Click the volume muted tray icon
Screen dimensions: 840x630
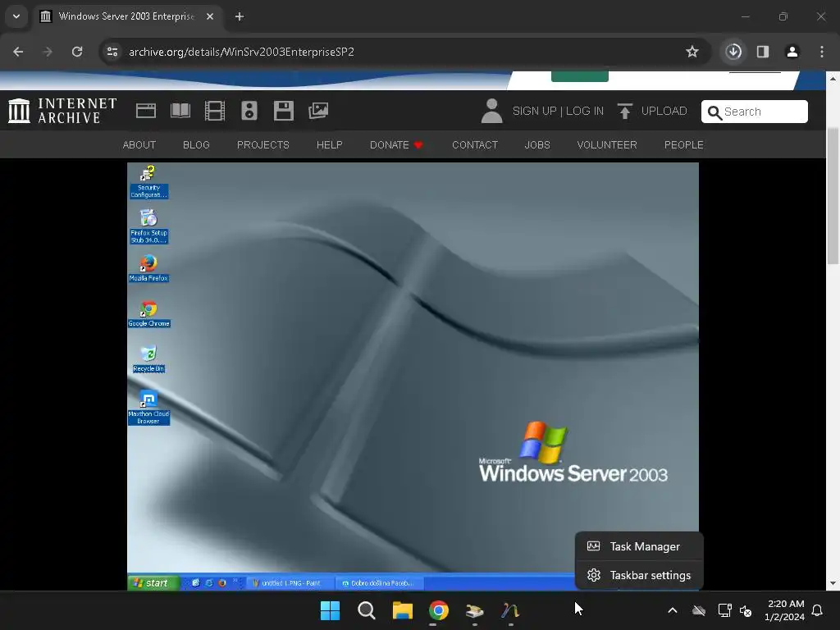point(746,610)
